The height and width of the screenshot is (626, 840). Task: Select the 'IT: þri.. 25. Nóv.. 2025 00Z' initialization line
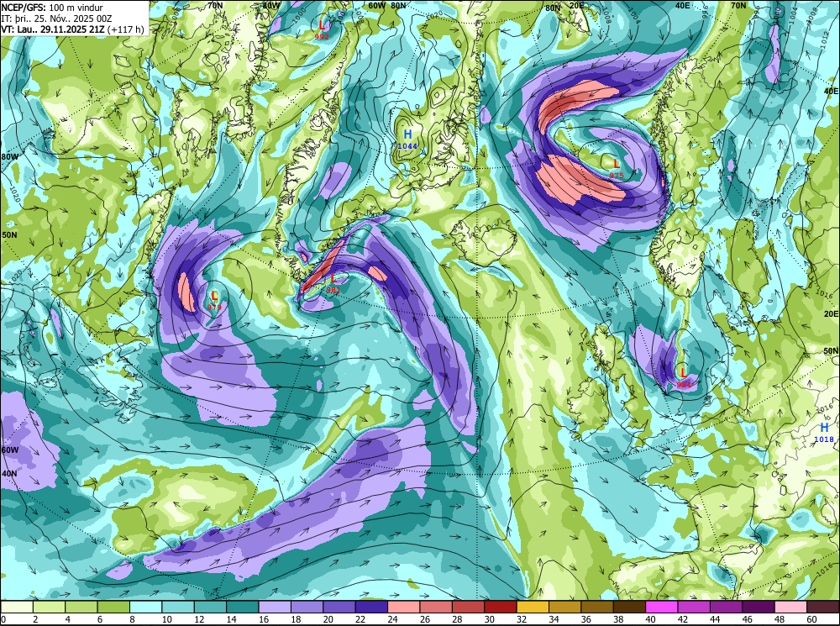(x=56, y=18)
